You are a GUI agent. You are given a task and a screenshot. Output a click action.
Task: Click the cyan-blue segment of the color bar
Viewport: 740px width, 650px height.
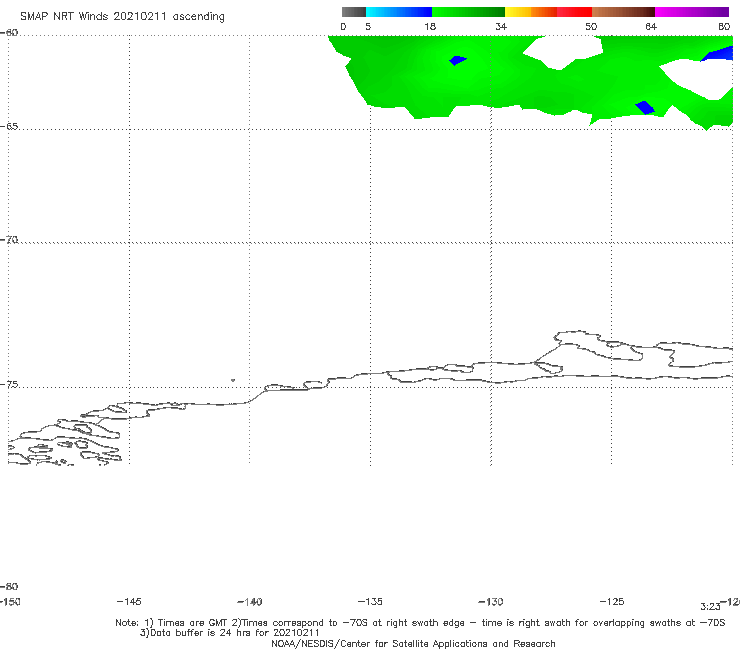click(399, 12)
